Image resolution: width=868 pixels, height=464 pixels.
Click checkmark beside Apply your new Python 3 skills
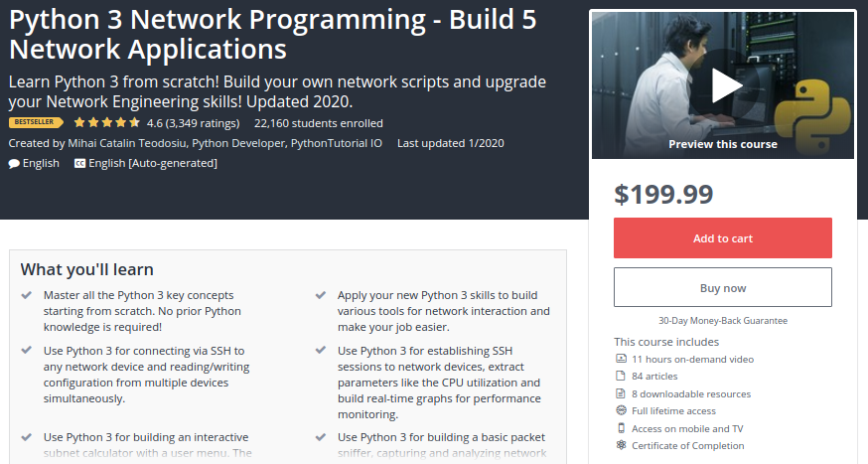(320, 295)
